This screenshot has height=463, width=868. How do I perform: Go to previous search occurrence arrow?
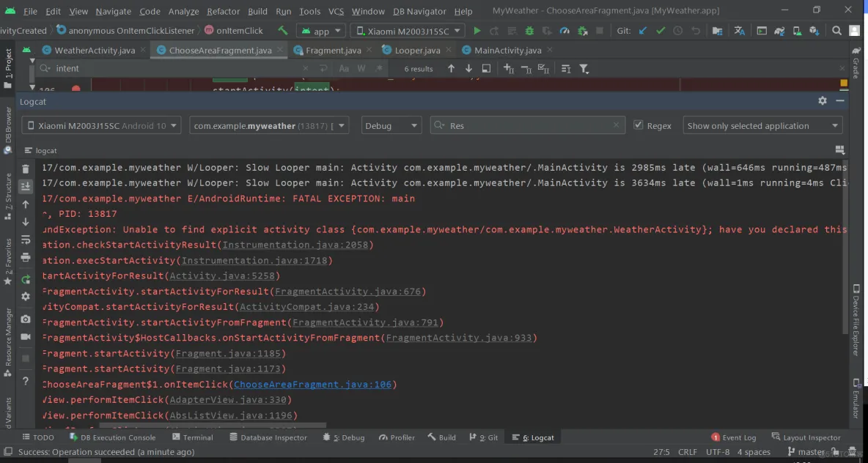tap(451, 69)
